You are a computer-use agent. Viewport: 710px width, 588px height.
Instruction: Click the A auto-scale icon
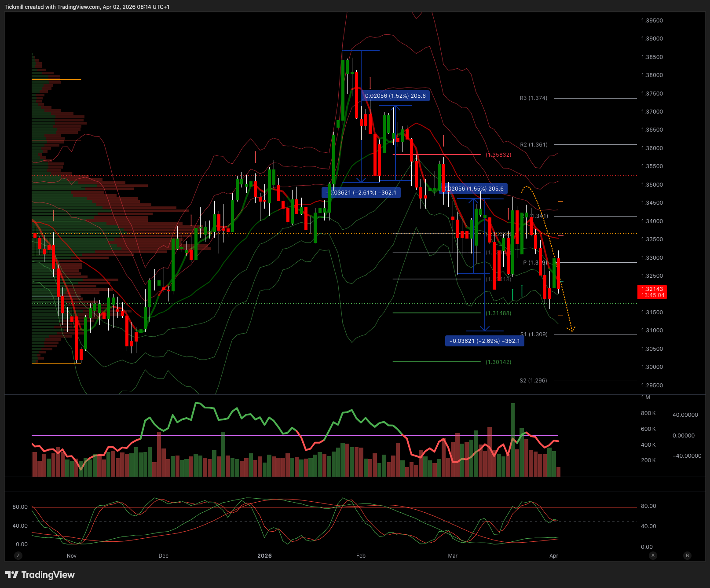(x=653, y=555)
